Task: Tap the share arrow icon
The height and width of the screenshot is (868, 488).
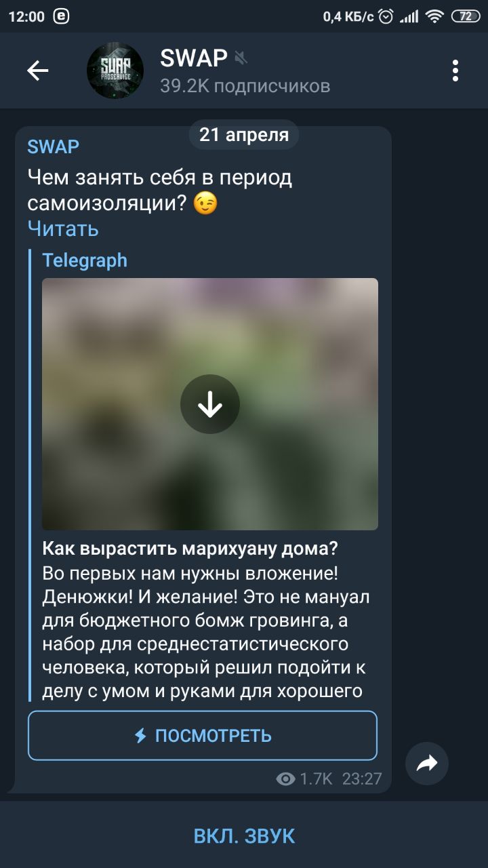Action: tap(427, 764)
